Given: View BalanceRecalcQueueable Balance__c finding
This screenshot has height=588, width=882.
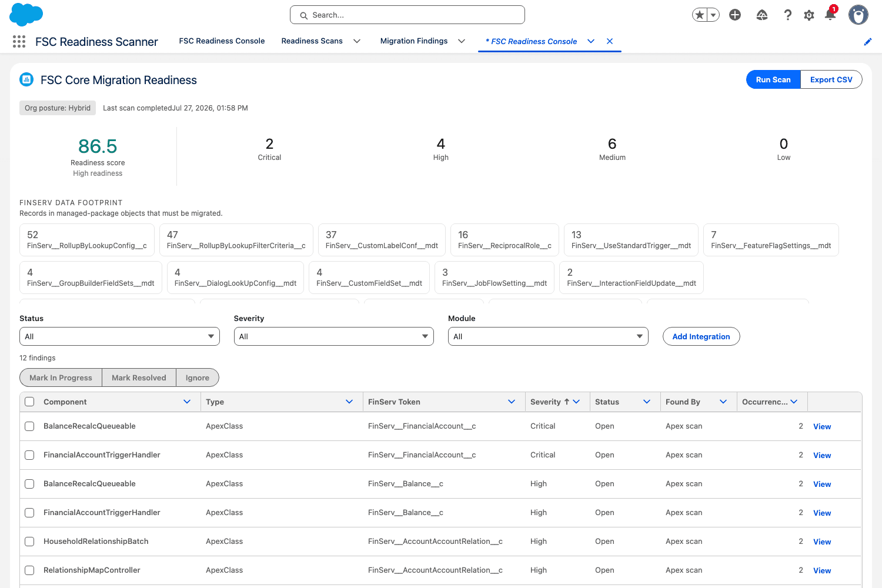Looking at the screenshot, I should tap(822, 484).
